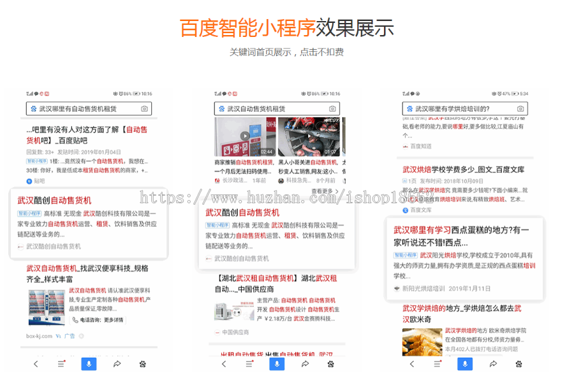Tap bottom Baidu paw icon on 武汉自动售货机租赁 phone
The image size is (574, 392).
[331, 364]
